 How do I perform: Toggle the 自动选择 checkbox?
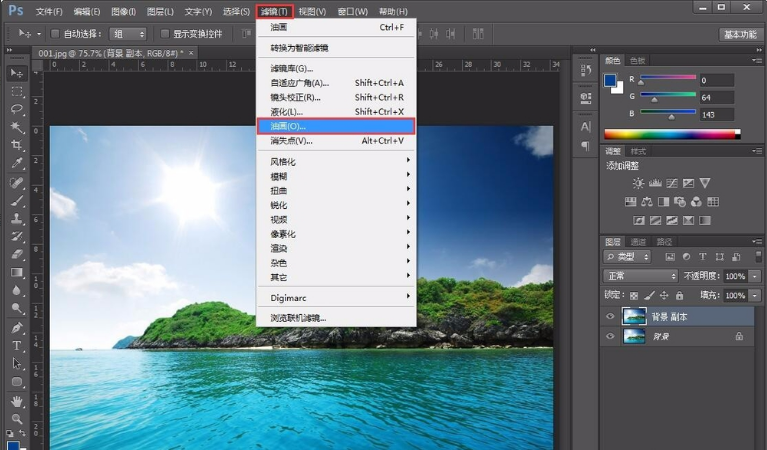coord(55,34)
